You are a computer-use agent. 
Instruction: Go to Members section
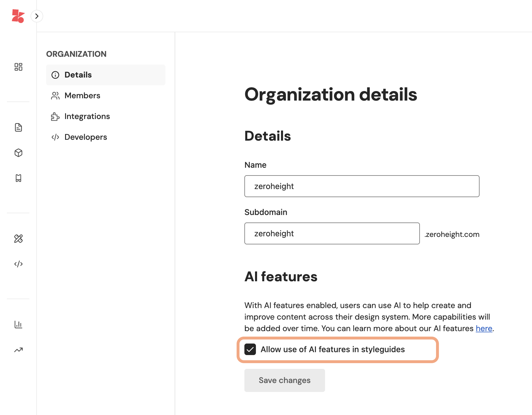tap(106, 96)
